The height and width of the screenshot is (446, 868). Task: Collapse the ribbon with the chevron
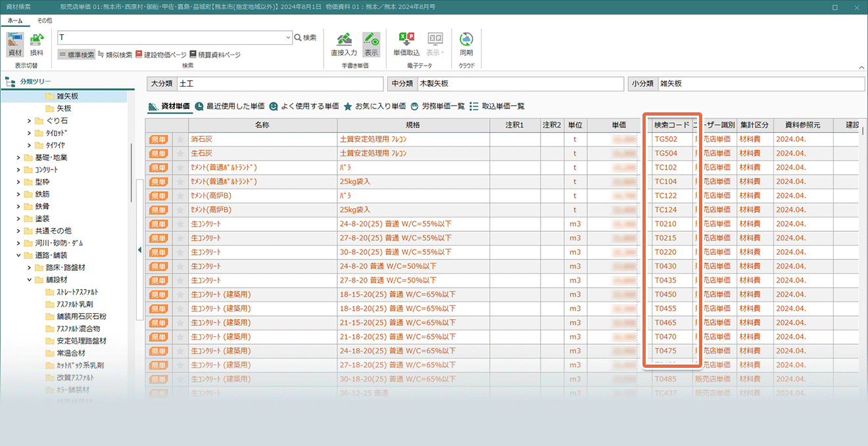(861, 67)
